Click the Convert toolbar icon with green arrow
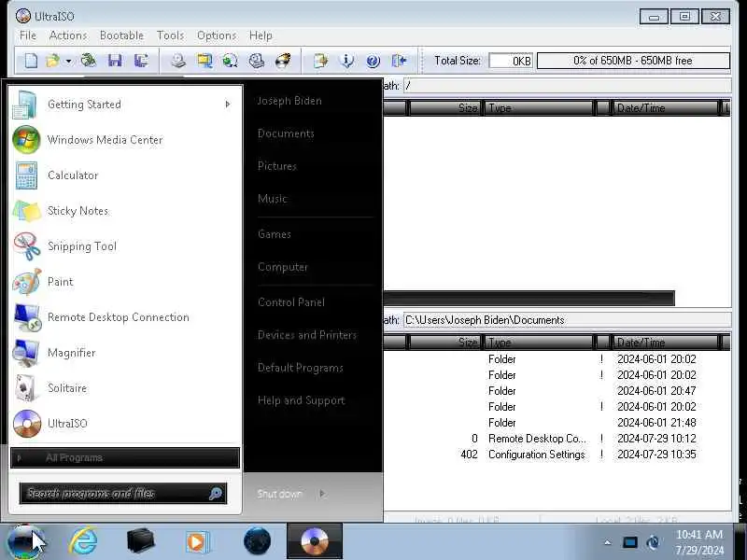Viewport: 747px width, 560px height. pyautogui.click(x=230, y=61)
